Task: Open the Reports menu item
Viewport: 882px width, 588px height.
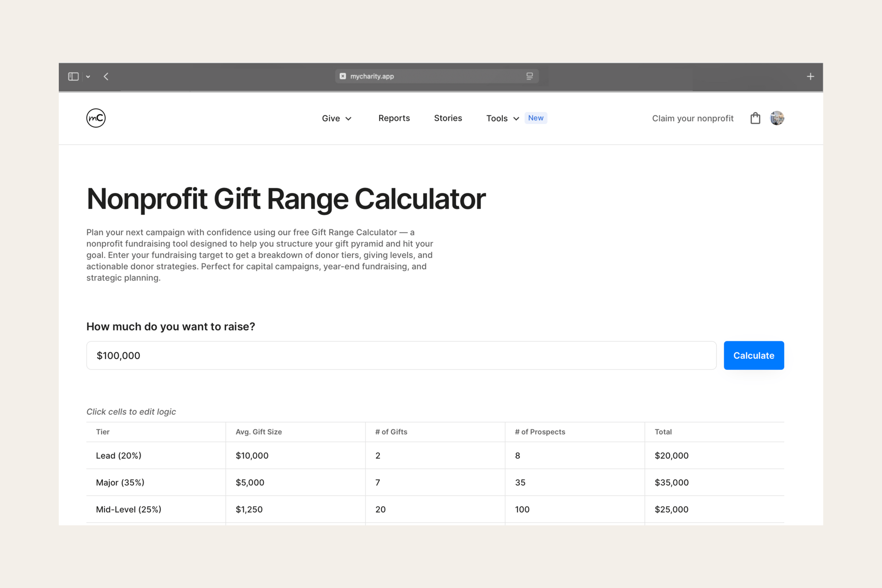Action: click(x=394, y=118)
